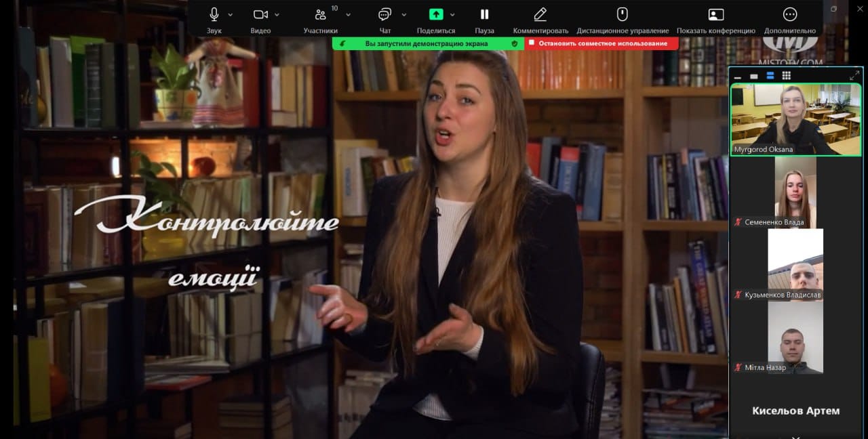Image resolution: width=868 pixels, height=439 pixels.
Task: Select Myrgorod Oksana video thumbnail
Action: point(795,119)
